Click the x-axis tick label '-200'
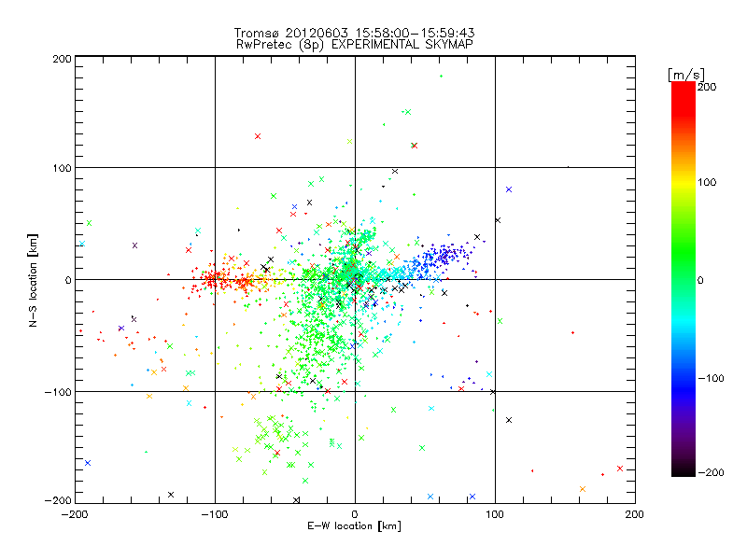The image size is (747, 560). pos(75,514)
